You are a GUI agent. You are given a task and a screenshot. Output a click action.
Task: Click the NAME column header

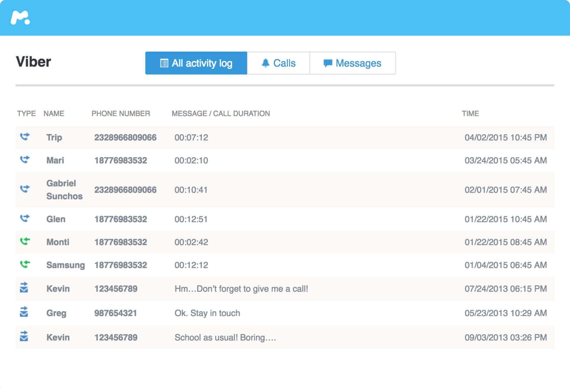pyautogui.click(x=54, y=113)
